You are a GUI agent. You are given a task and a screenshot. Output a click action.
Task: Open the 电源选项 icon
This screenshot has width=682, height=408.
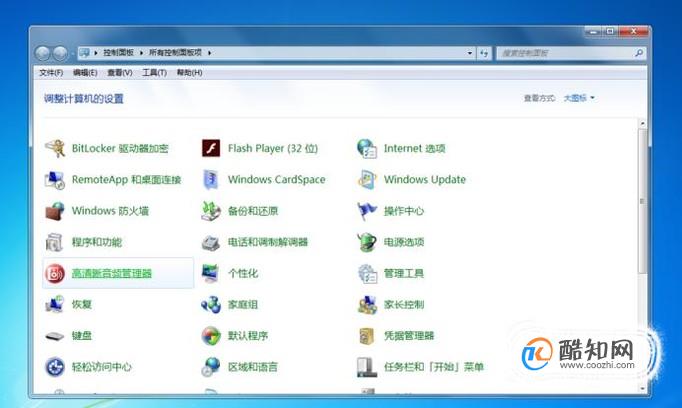click(x=367, y=242)
